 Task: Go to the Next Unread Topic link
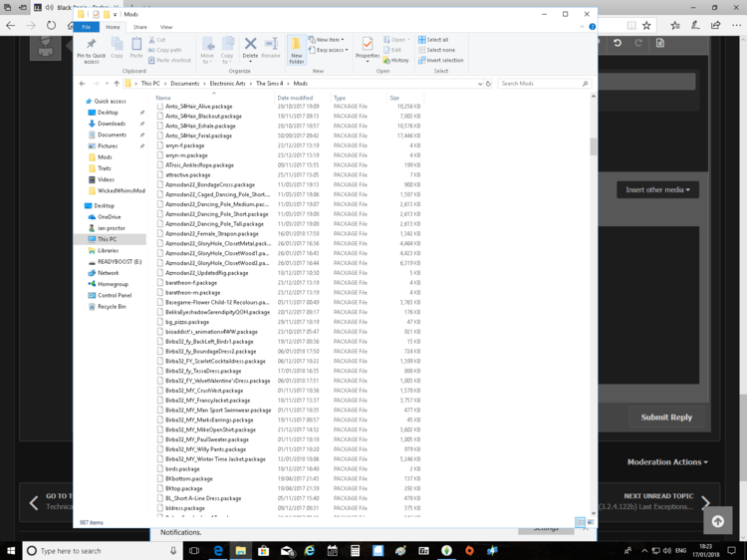tap(658, 496)
